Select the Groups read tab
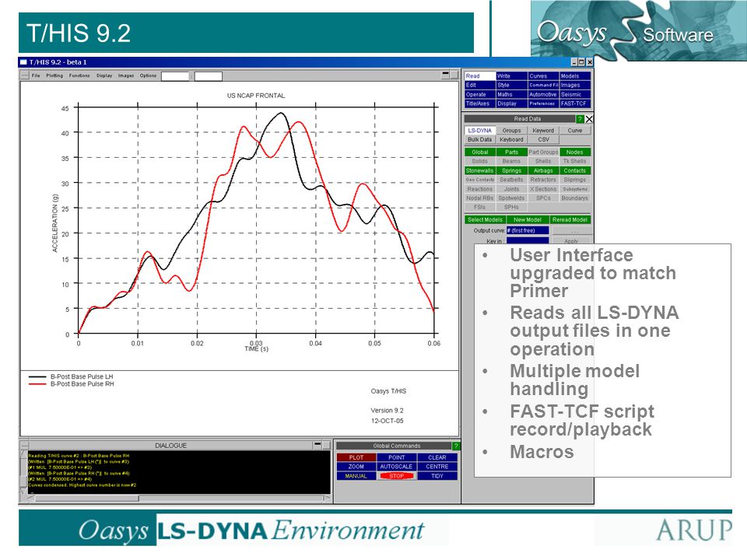 (x=511, y=131)
